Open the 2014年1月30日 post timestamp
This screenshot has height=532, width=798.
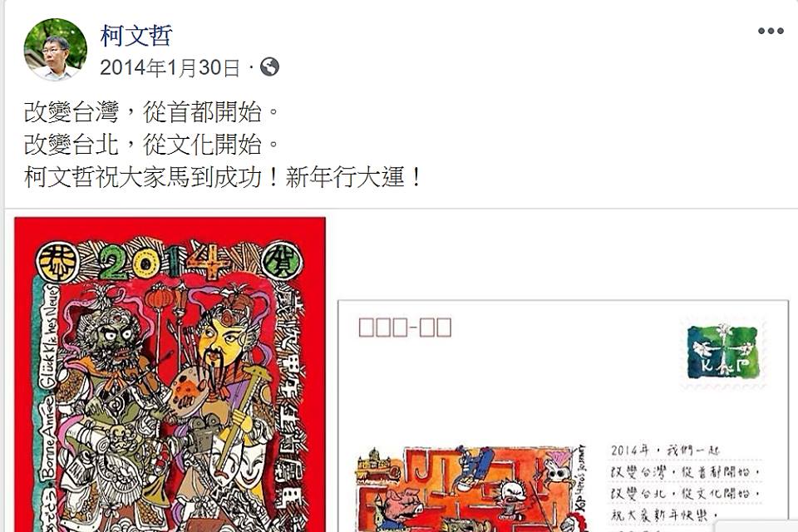click(170, 67)
